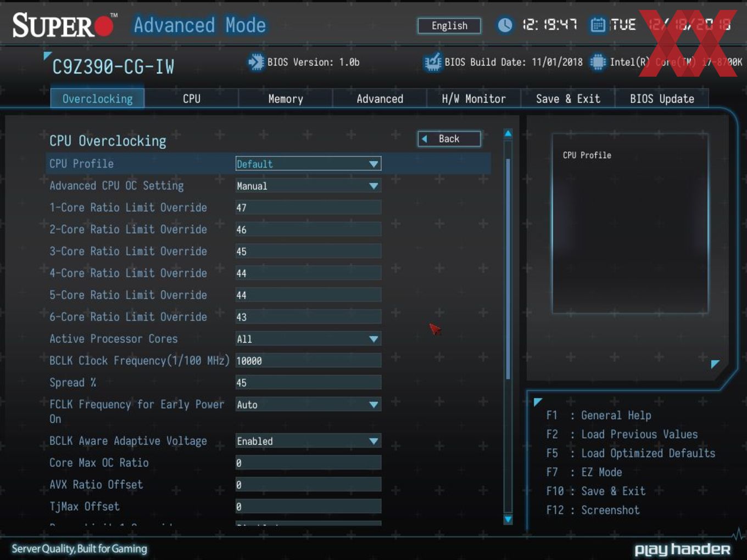Select BCLK Clock Frequency value field

tap(308, 361)
